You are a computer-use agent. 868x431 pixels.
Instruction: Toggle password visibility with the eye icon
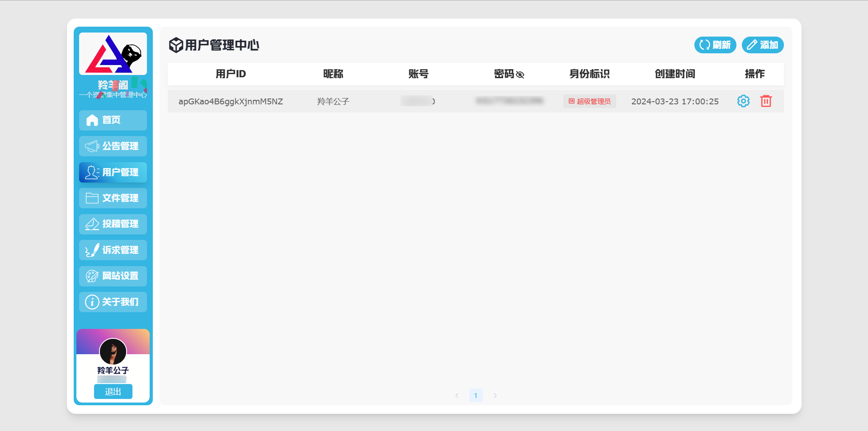point(521,75)
